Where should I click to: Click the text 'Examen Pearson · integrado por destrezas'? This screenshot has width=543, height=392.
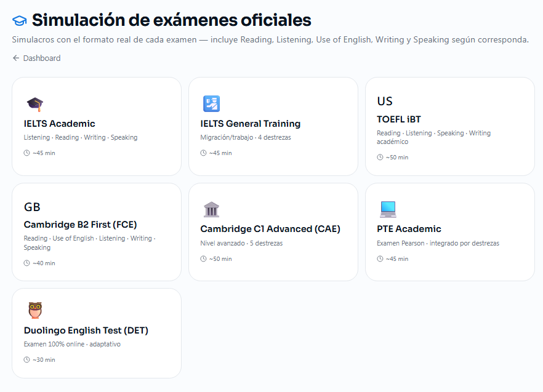(438, 244)
